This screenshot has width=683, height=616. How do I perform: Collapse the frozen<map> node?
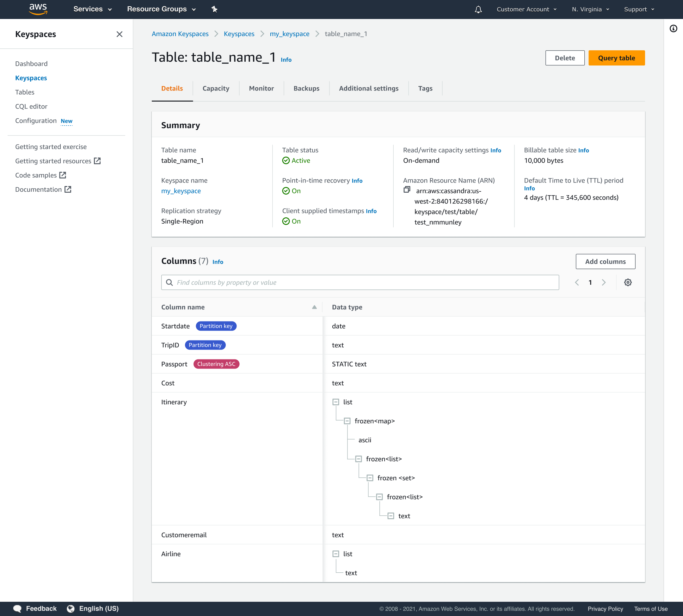pos(347,421)
